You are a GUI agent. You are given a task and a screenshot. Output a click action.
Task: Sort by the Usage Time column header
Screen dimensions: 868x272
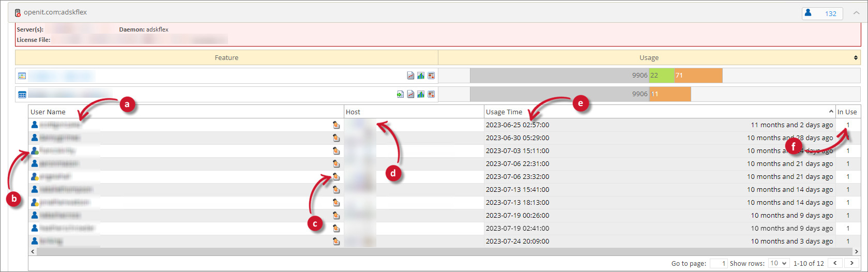tap(504, 112)
